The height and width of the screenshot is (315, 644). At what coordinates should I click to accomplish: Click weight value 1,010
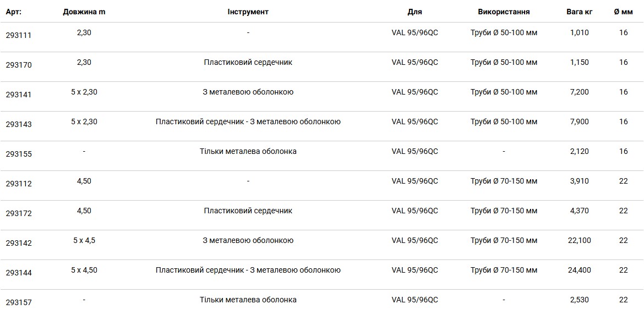580,32
